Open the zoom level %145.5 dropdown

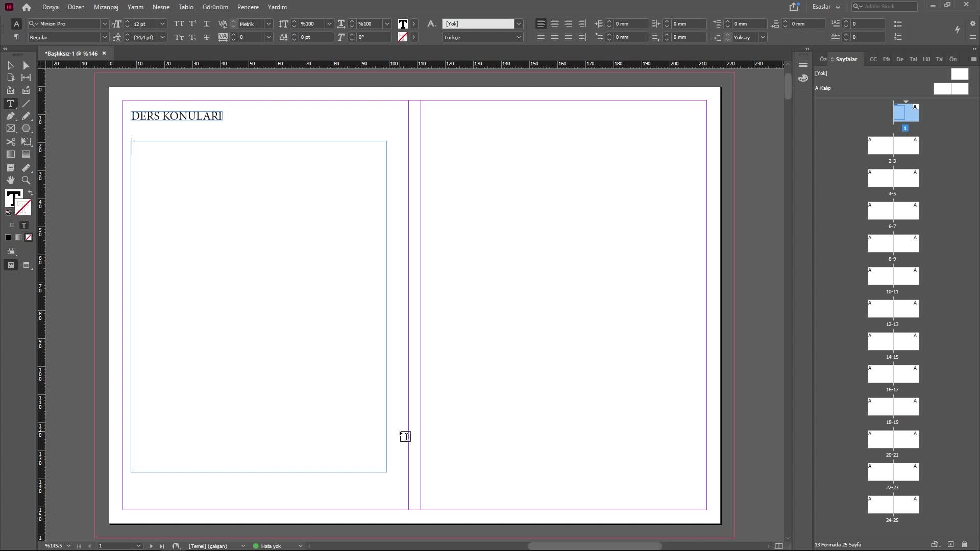(68, 546)
